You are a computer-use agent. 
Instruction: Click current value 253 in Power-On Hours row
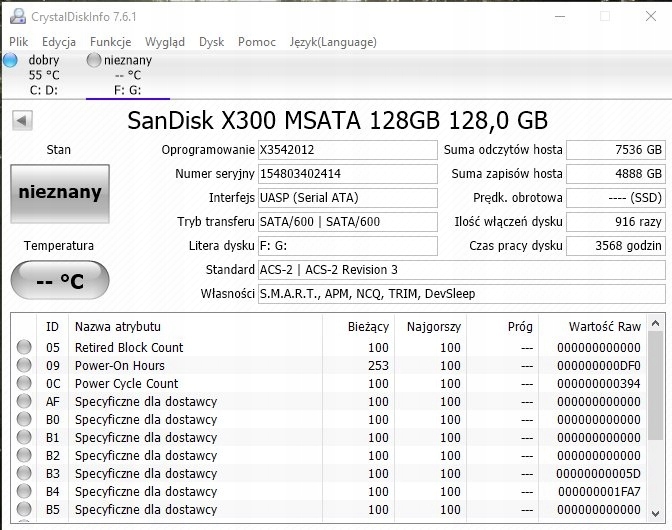tap(378, 365)
